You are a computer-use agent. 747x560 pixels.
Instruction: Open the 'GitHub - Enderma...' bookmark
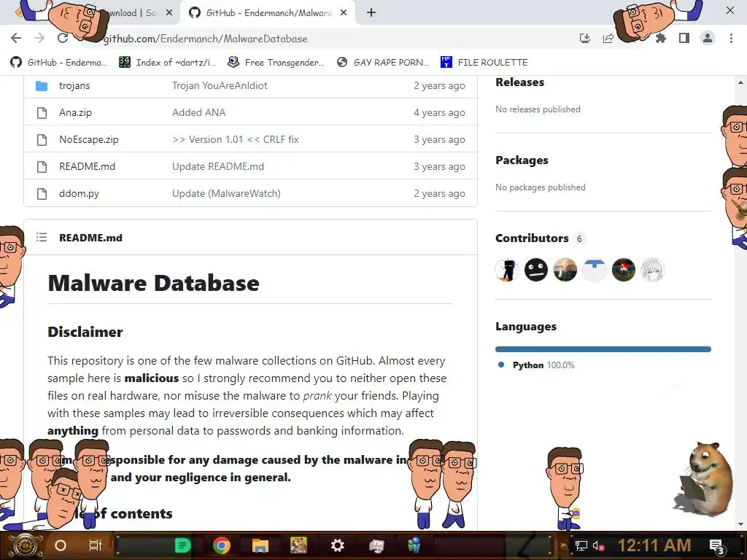59,63
